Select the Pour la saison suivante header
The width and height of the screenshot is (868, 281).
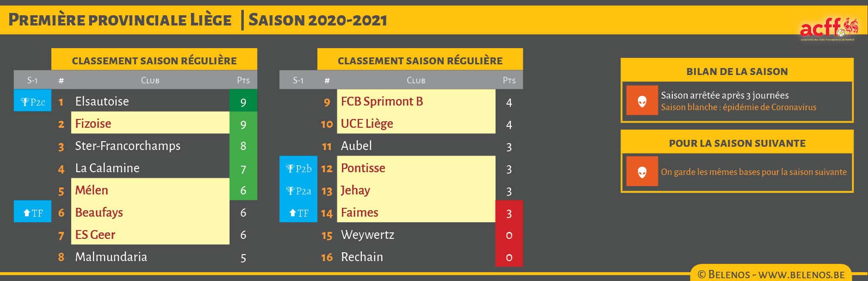(x=737, y=143)
